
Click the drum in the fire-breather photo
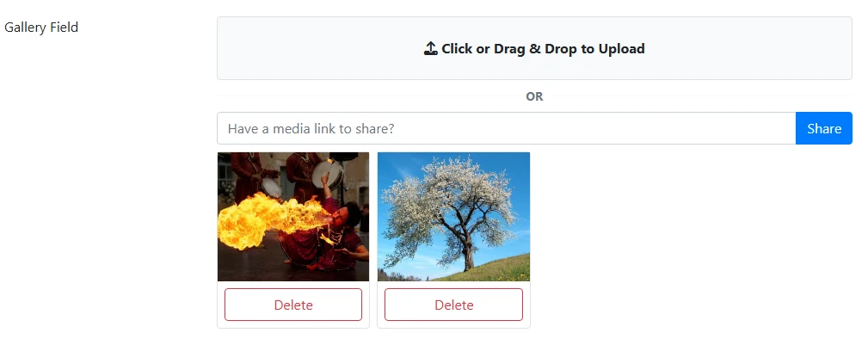click(329, 173)
